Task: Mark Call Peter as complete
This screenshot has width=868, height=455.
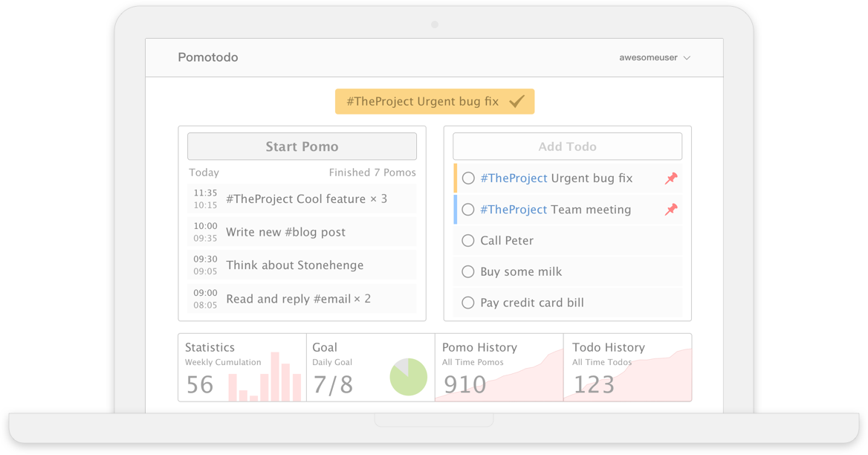Action: coord(468,240)
